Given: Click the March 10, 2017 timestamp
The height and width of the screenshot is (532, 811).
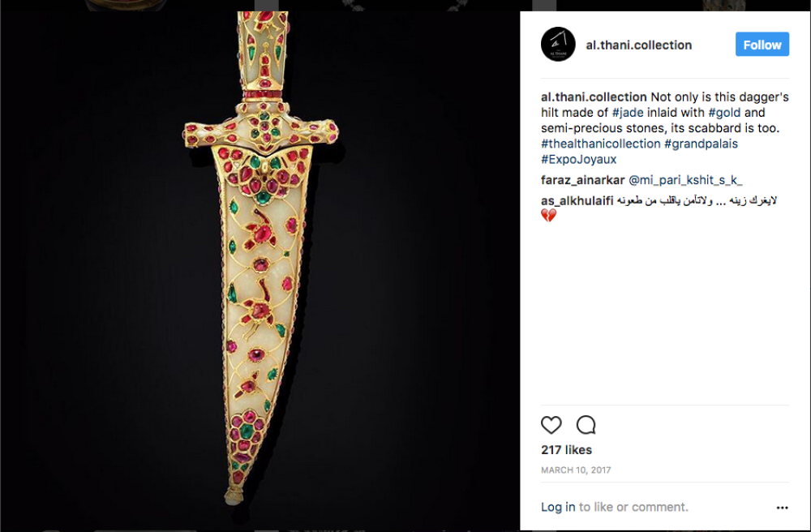Looking at the screenshot, I should 576,470.
